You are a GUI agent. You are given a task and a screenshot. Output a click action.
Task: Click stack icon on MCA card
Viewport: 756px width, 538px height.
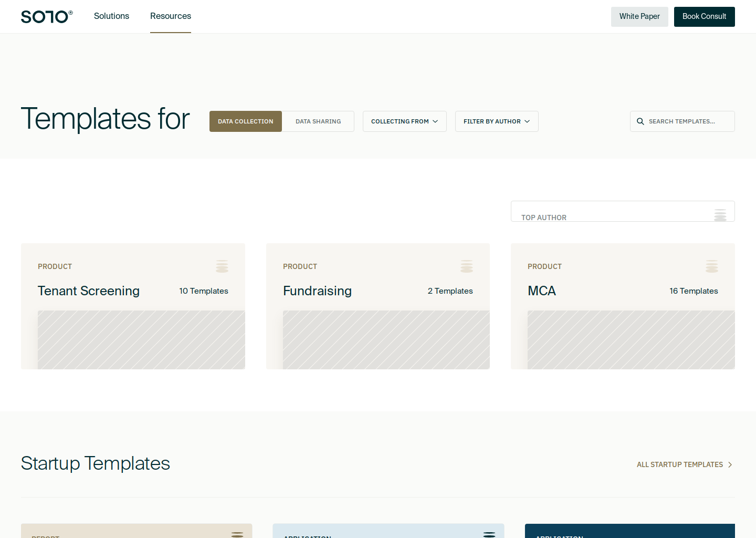point(712,266)
